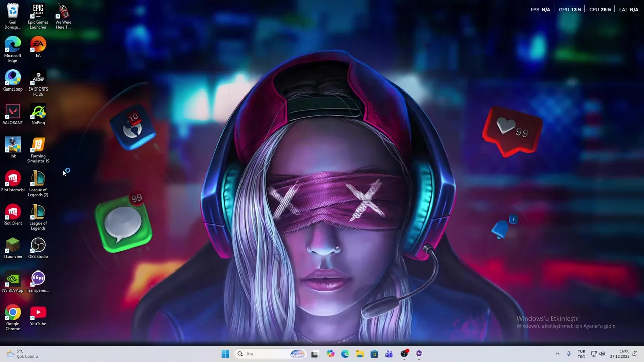This screenshot has width=644, height=362.
Task: Select the Recycle Bin (Geri Dönüşüm) desktop icon
Action: click(x=13, y=17)
